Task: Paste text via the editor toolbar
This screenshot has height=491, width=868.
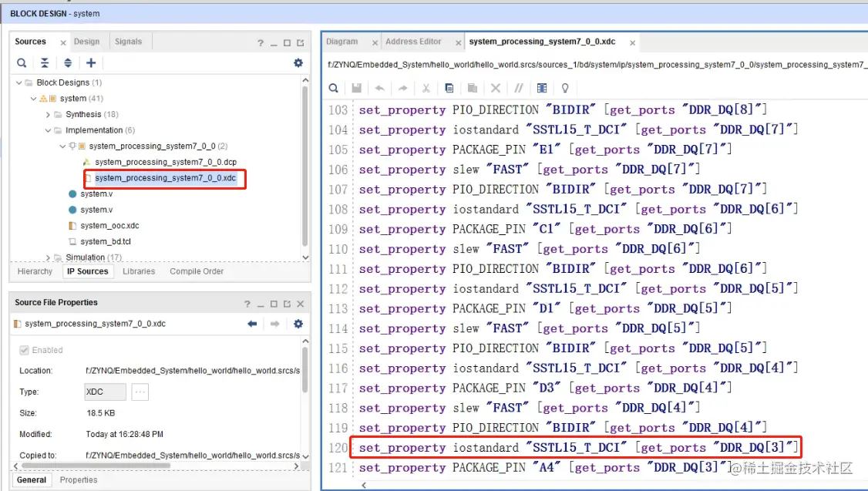Action: click(x=473, y=88)
